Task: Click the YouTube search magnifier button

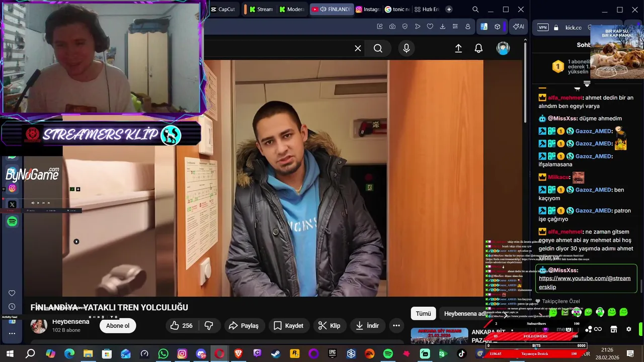Action: (x=378, y=48)
